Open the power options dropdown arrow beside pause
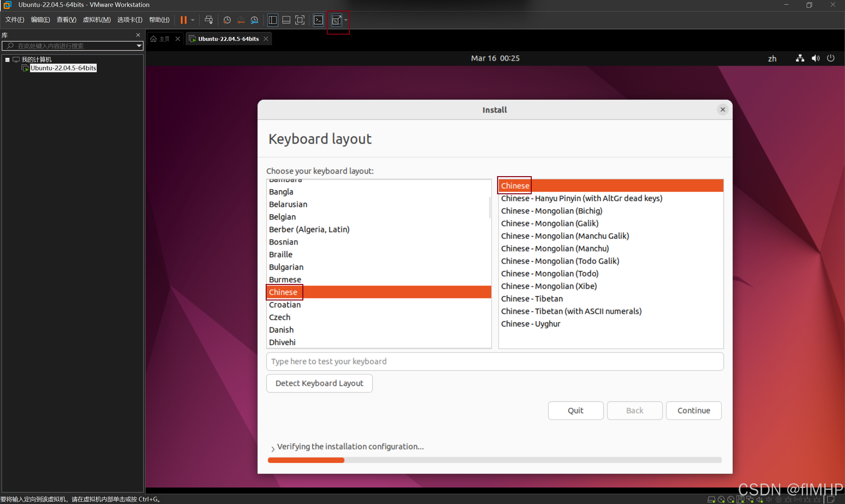This screenshot has height=504, width=845. tap(193, 20)
